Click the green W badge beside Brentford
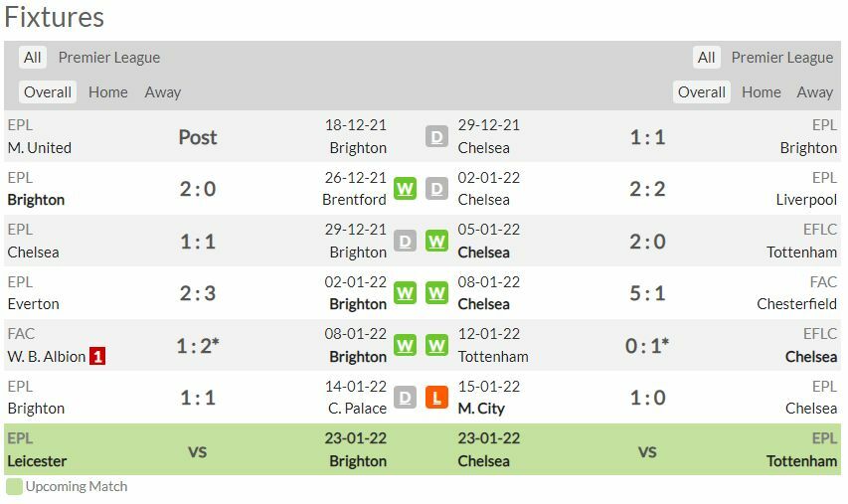 coord(405,189)
